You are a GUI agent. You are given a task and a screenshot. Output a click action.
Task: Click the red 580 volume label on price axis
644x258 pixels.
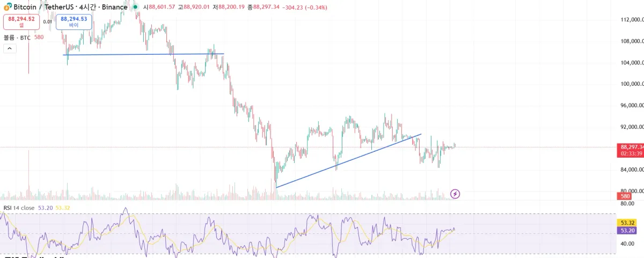coord(625,197)
